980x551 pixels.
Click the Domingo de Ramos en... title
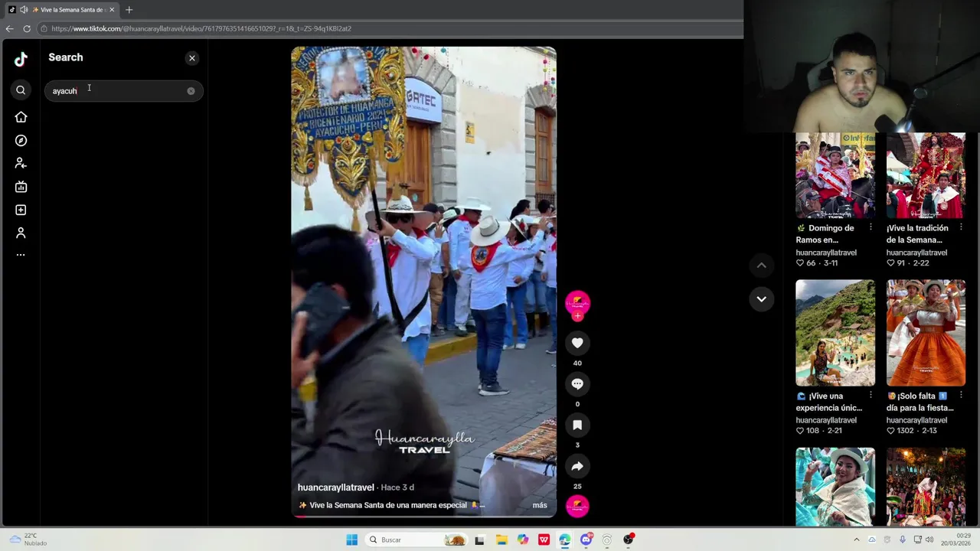coord(825,233)
